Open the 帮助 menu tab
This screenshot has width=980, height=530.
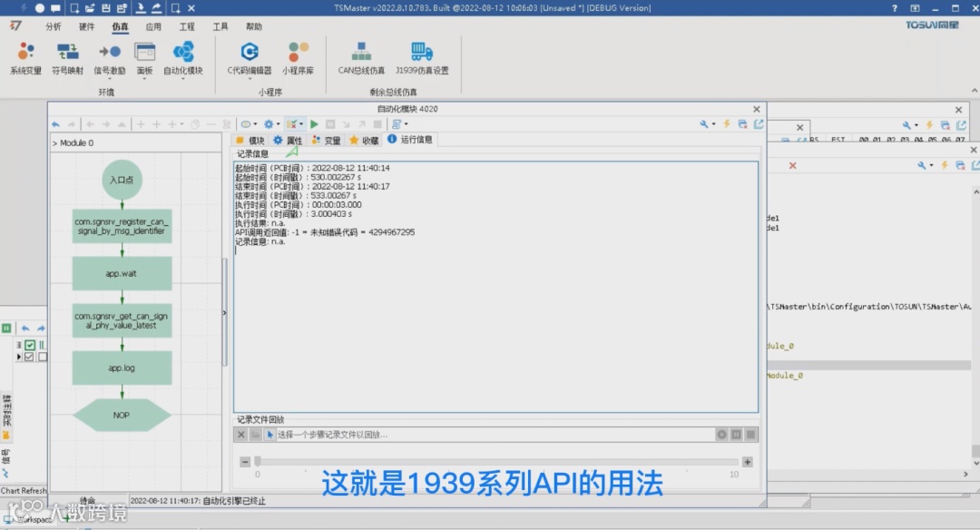tap(254, 26)
